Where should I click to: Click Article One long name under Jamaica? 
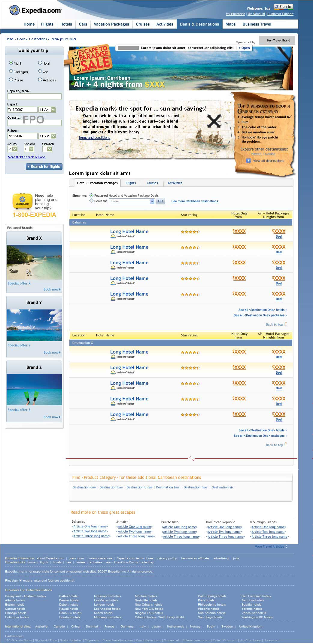(x=135, y=527)
